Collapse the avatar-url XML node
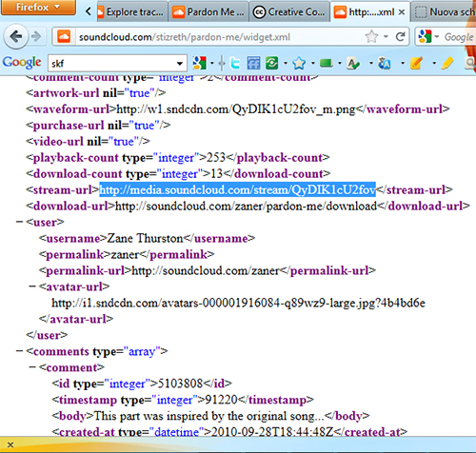This screenshot has height=453, width=476. 32,286
